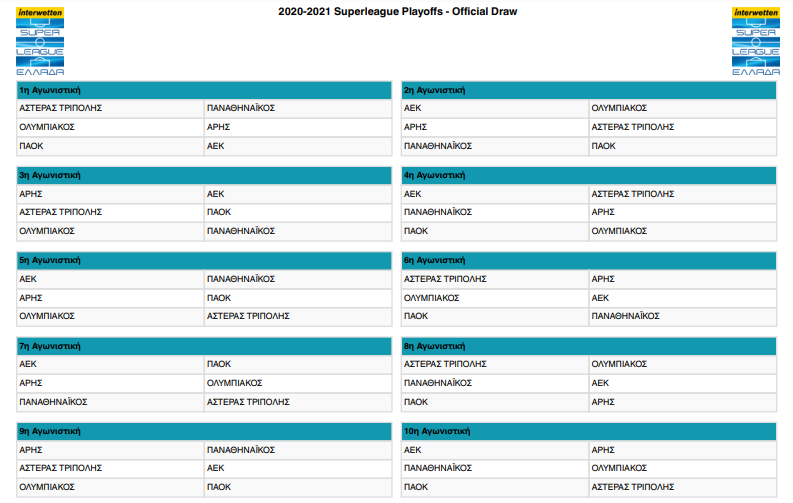Image resolution: width=793 pixels, height=503 pixels.
Task: Click home team ΠΑΝΑΘΗΝΑΪΚΟΣ in round 8
Action: (x=438, y=383)
